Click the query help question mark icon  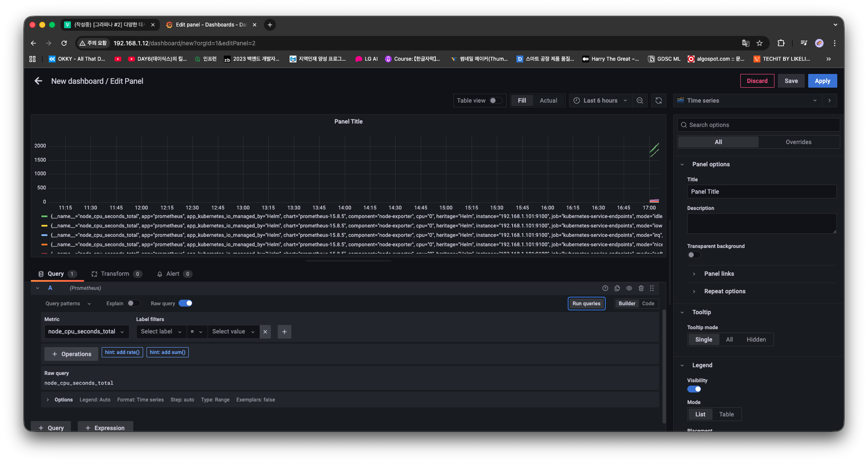point(605,288)
